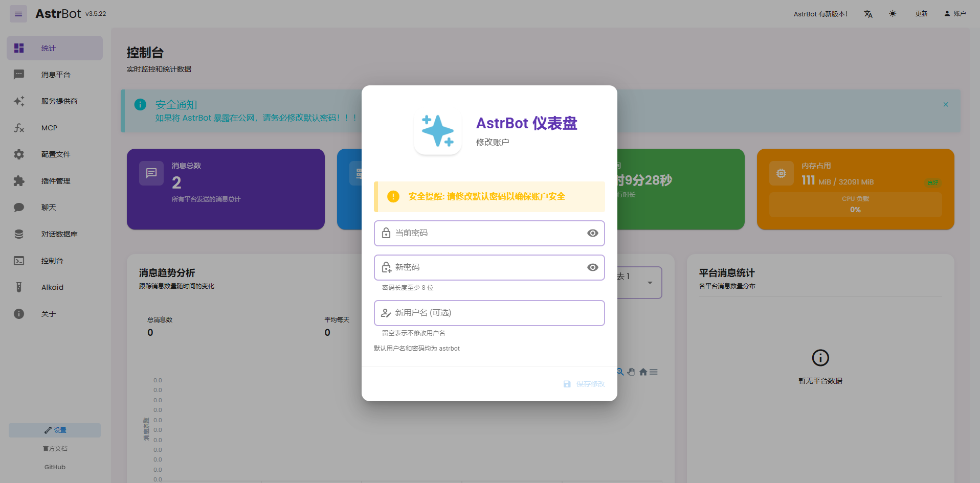Select 统计 in the sidebar

[55, 48]
